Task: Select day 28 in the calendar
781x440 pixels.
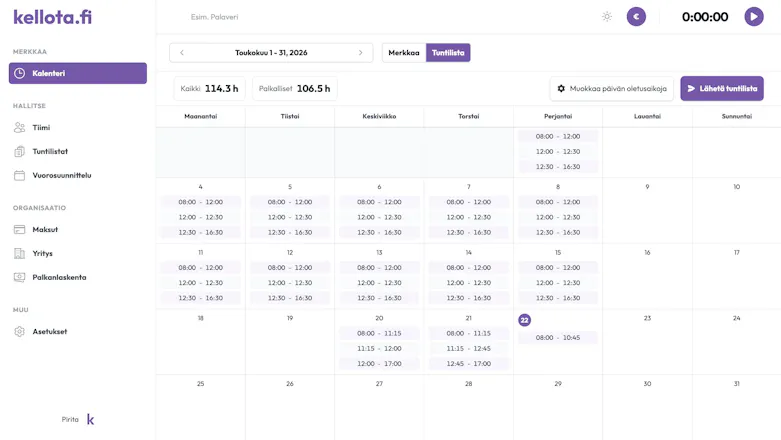Action: click(468, 407)
